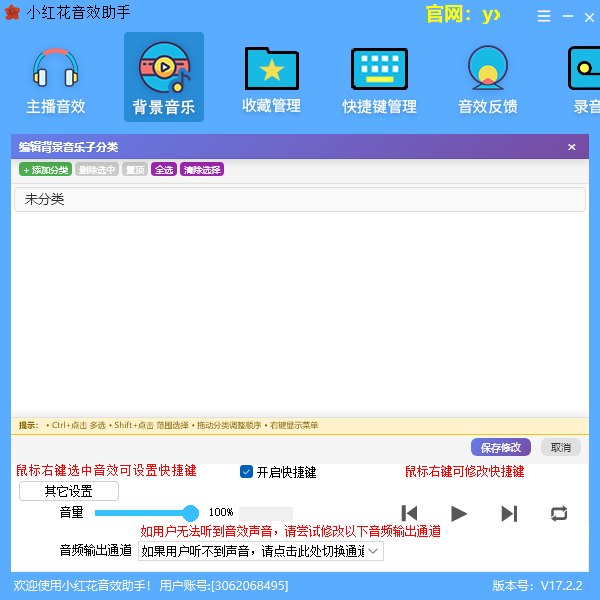Select the 未分类 category row
600x600 pixels.
[300, 199]
